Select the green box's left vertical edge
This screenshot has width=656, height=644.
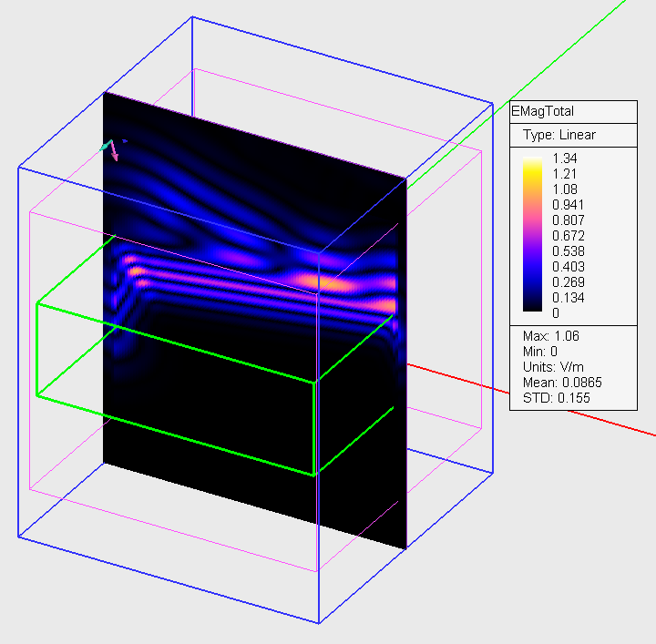pyautogui.click(x=36, y=350)
